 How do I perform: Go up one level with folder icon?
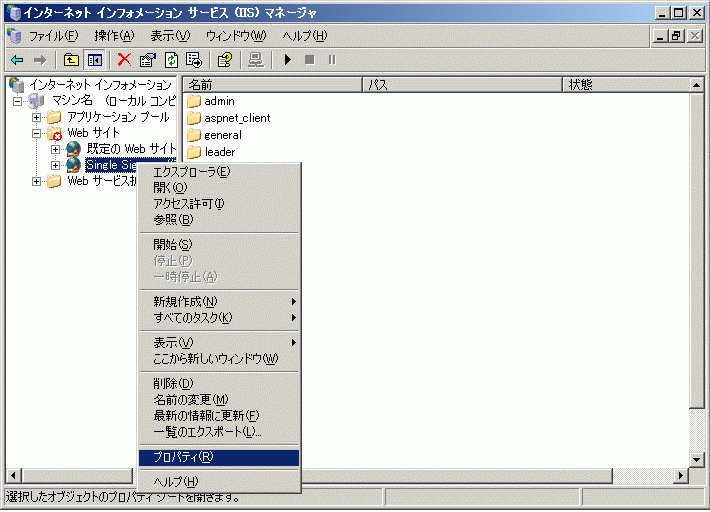71,60
